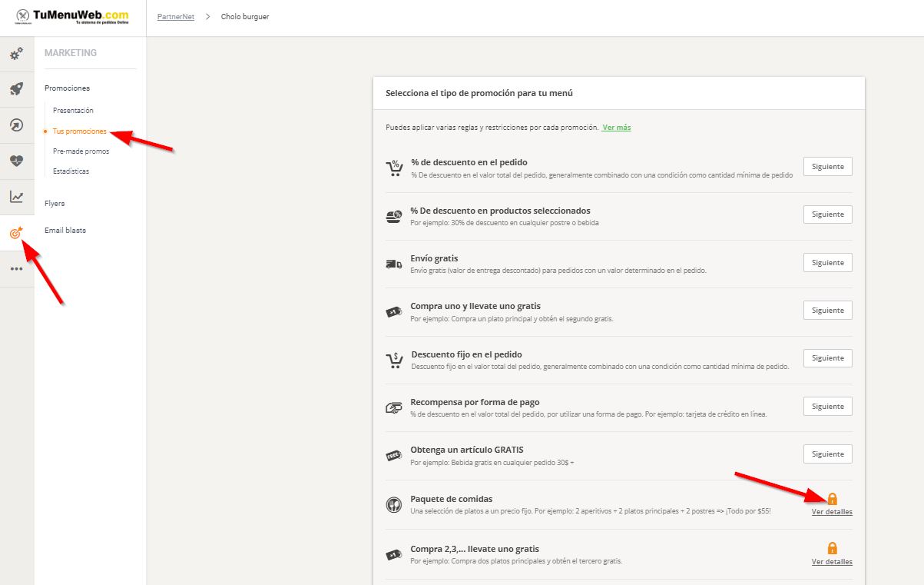Open Tus promociones in the marketing menu

[x=79, y=131]
